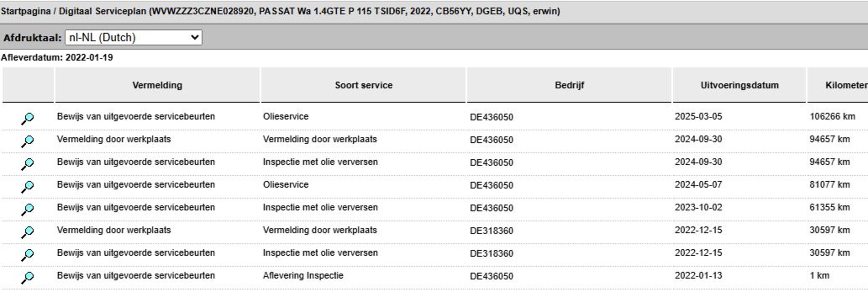Go to Startpagina in the breadcrumb
Viewport: 868px width, 303px height.
[26, 11]
